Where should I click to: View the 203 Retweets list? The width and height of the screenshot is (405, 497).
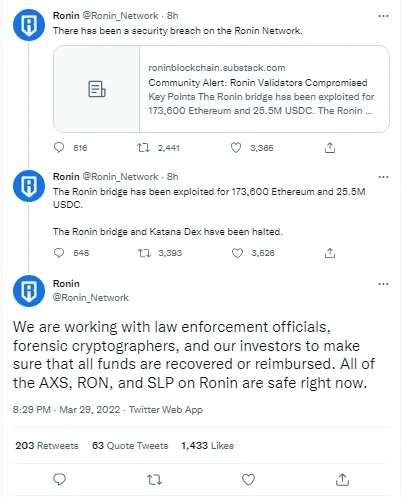click(47, 446)
